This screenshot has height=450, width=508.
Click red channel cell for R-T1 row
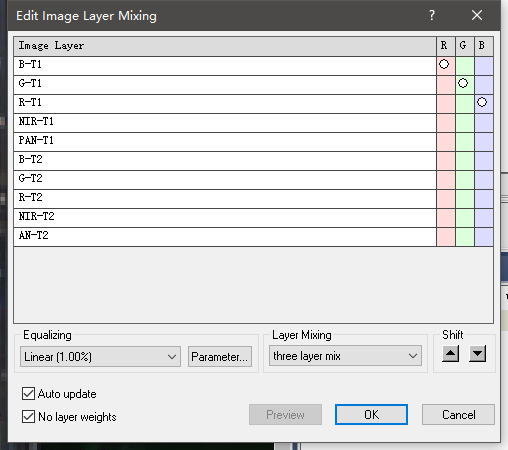[x=446, y=104]
